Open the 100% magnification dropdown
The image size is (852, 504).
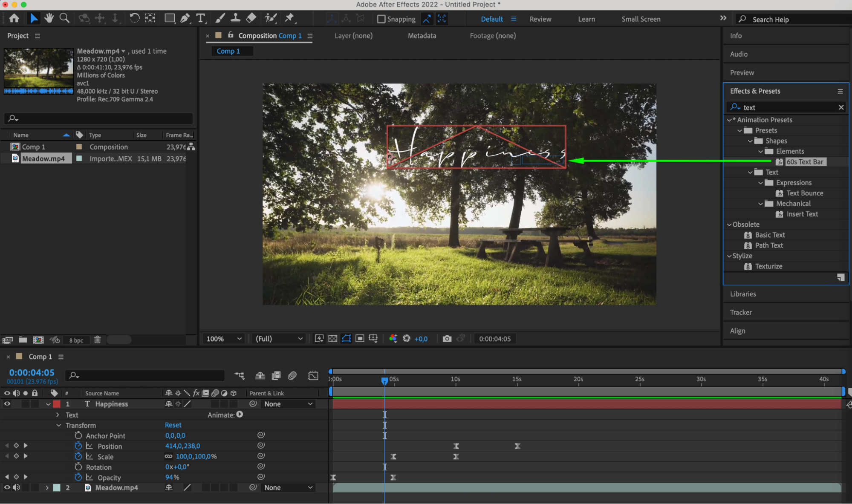pyautogui.click(x=224, y=339)
